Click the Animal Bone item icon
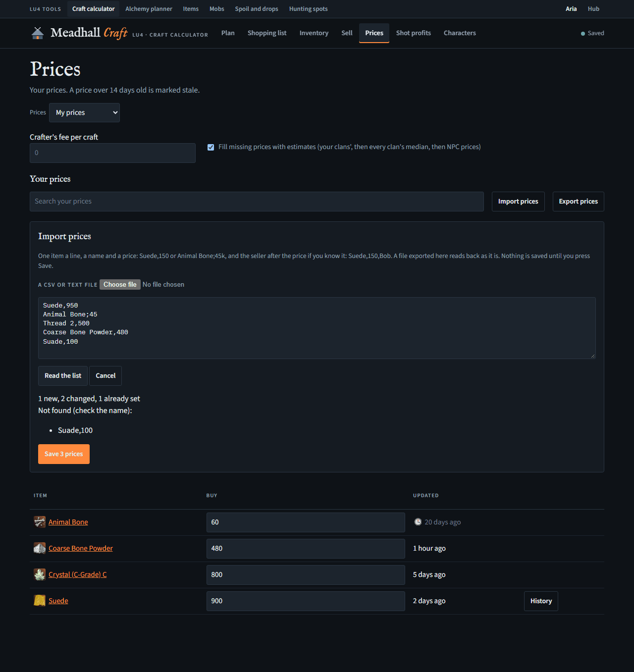Image resolution: width=634 pixels, height=672 pixels. click(40, 522)
